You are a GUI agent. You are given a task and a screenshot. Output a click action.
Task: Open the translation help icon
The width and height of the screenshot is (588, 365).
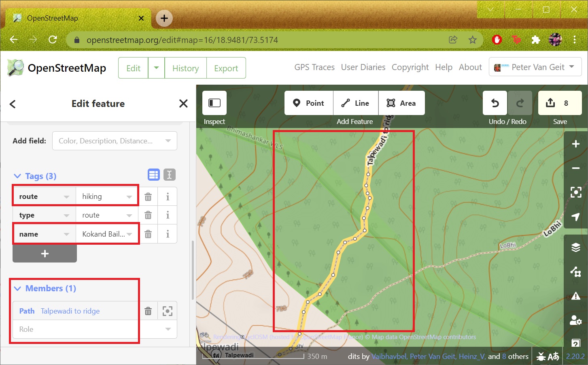click(x=554, y=356)
